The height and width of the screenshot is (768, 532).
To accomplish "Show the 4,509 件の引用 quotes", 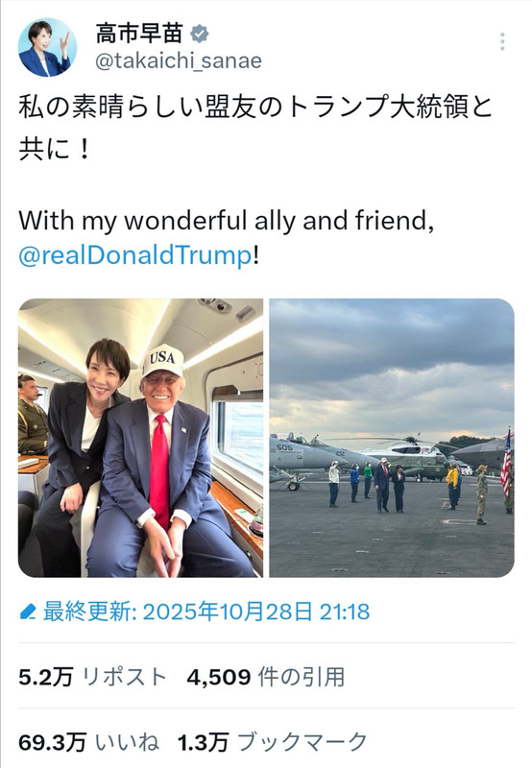I will [266, 677].
